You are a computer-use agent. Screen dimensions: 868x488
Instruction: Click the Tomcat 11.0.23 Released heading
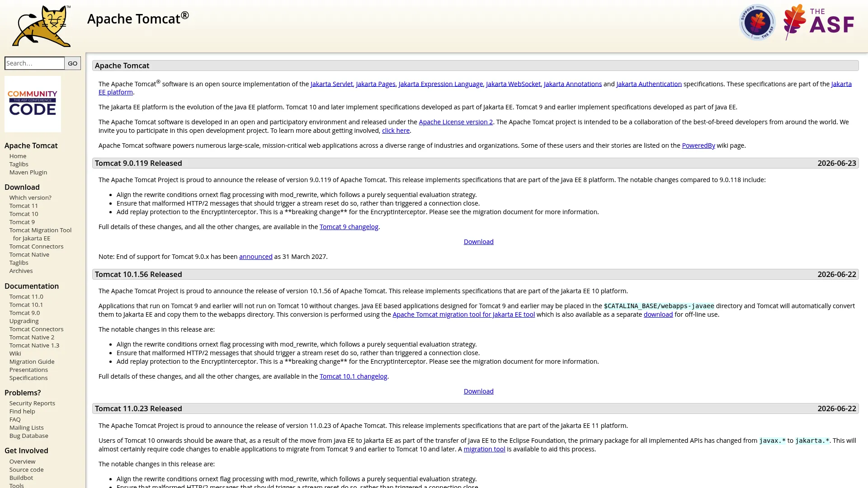point(138,408)
